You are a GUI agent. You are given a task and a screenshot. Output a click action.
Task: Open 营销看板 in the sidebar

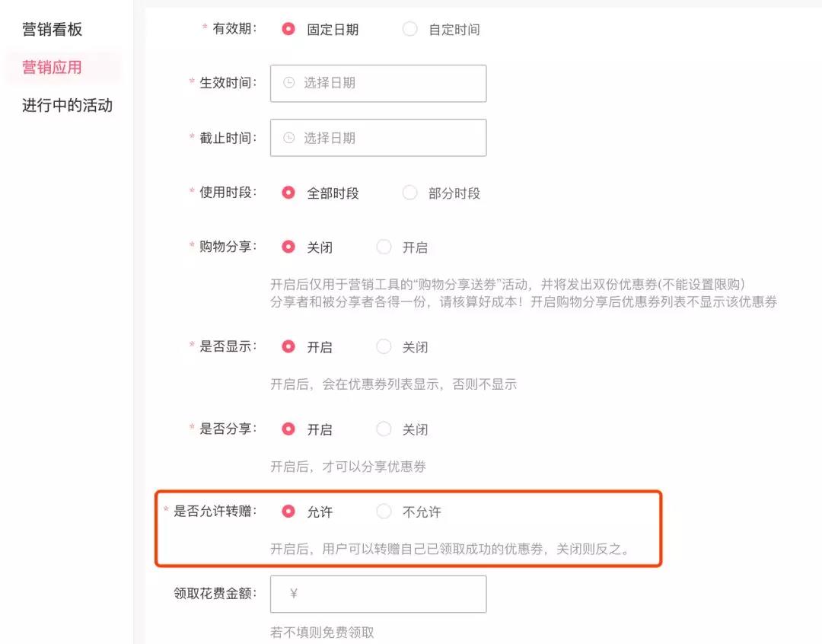tap(52, 30)
